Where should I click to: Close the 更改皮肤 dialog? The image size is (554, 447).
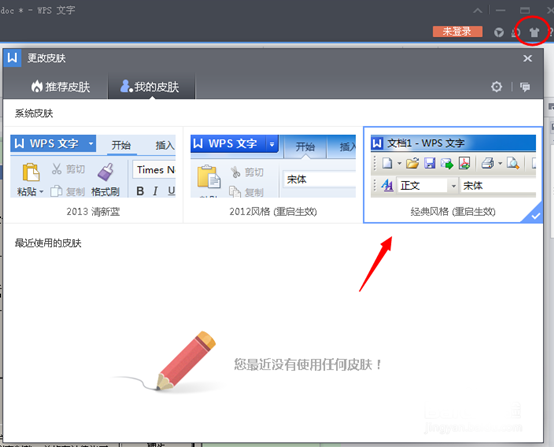point(528,58)
